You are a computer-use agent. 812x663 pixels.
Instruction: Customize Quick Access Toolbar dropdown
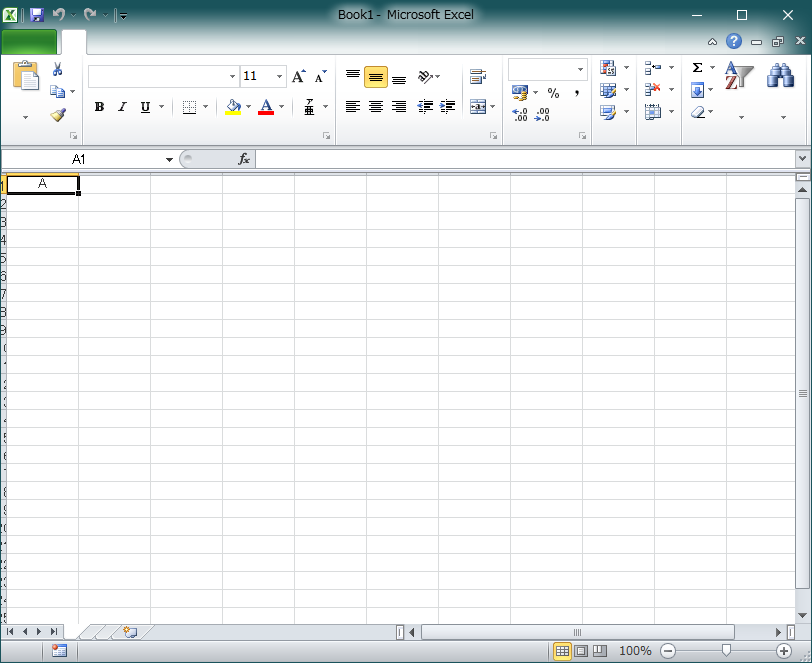[123, 16]
